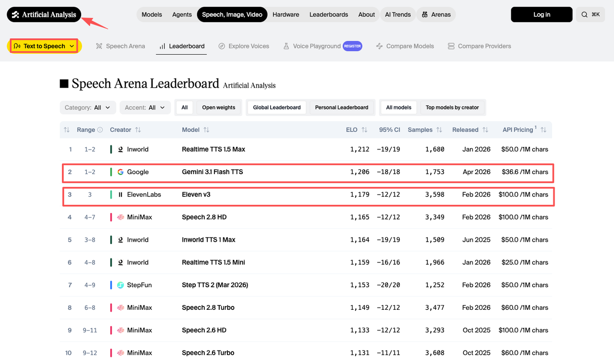Open the Arenas menu

pyautogui.click(x=436, y=14)
